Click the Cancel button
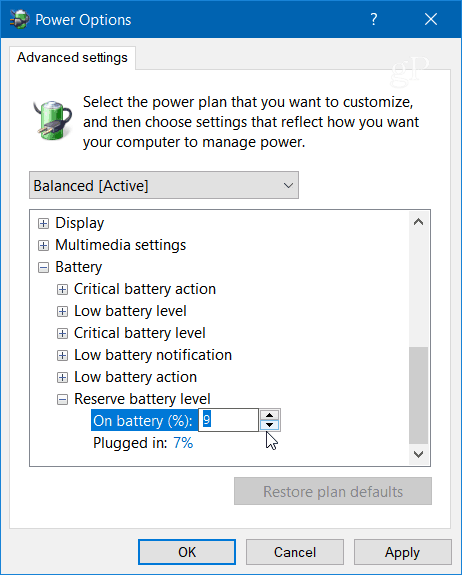462x575 pixels. 295,552
